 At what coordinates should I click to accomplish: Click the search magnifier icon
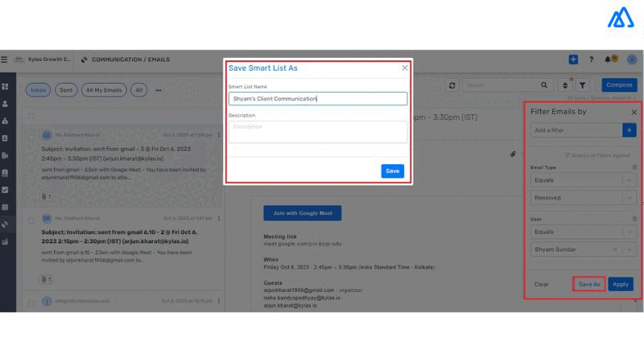544,85
